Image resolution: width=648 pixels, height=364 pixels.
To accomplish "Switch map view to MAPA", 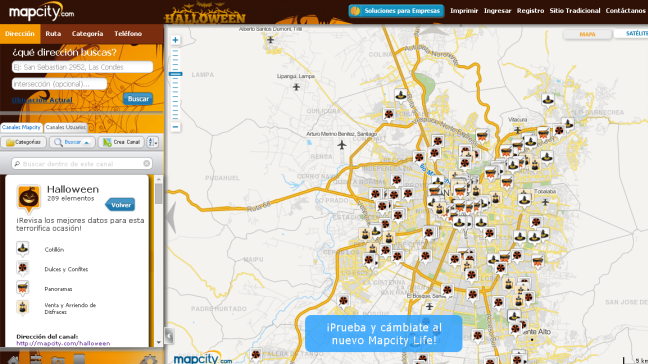I will tap(587, 34).
